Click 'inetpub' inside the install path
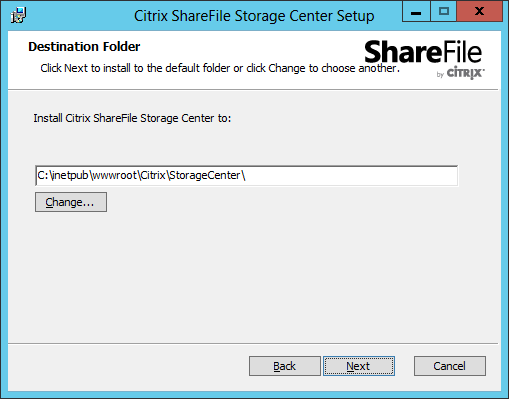 (70, 175)
